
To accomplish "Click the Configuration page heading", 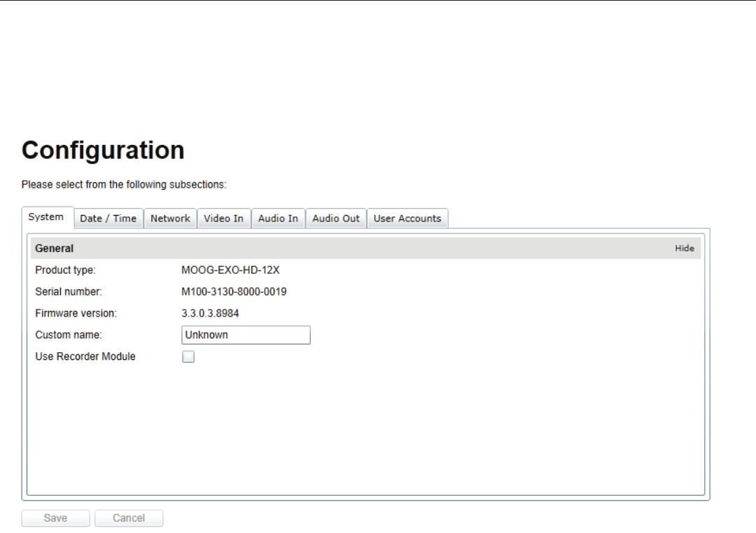I will point(103,150).
